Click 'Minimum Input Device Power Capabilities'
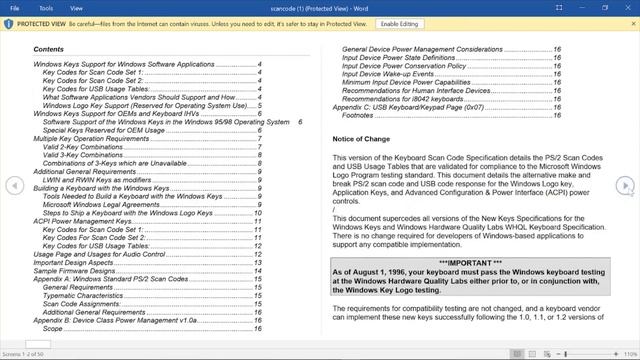 451,82
